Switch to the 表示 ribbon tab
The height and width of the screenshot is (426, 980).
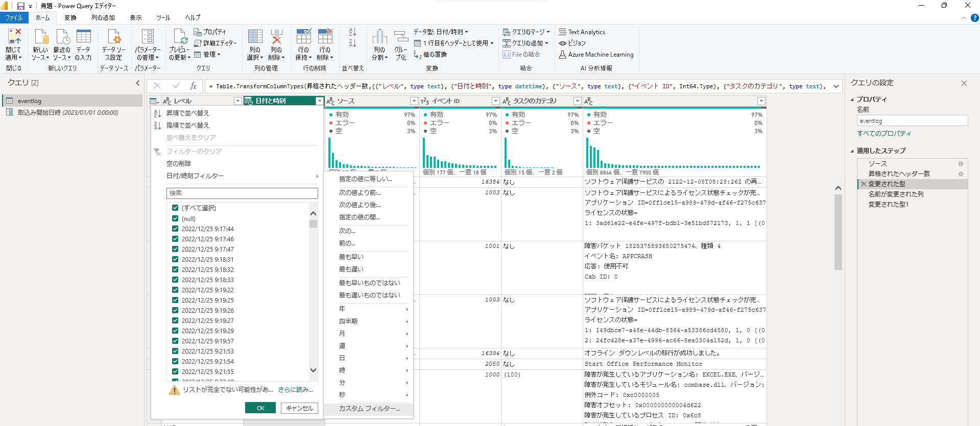pyautogui.click(x=136, y=18)
